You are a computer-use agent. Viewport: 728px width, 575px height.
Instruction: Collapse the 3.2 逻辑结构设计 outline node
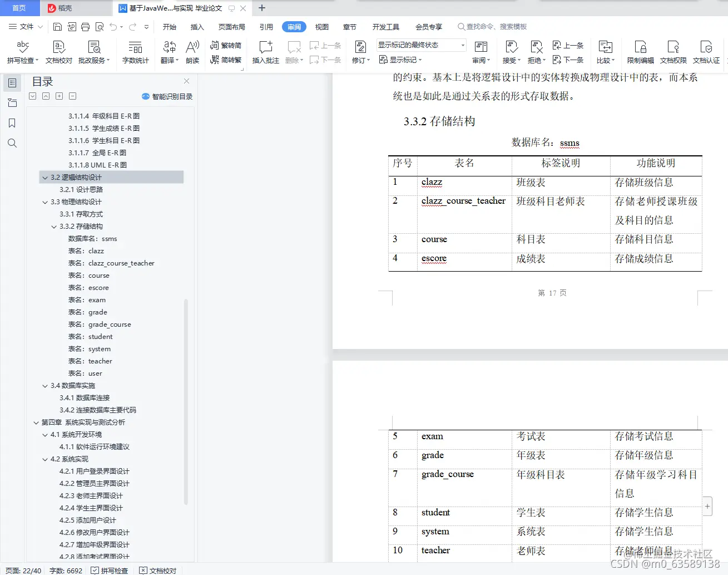click(x=45, y=178)
